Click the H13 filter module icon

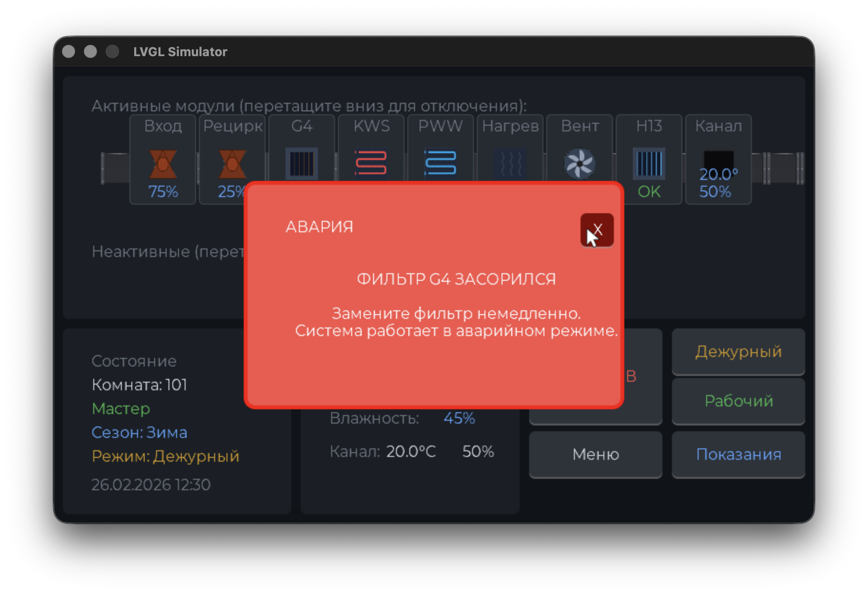point(649,163)
